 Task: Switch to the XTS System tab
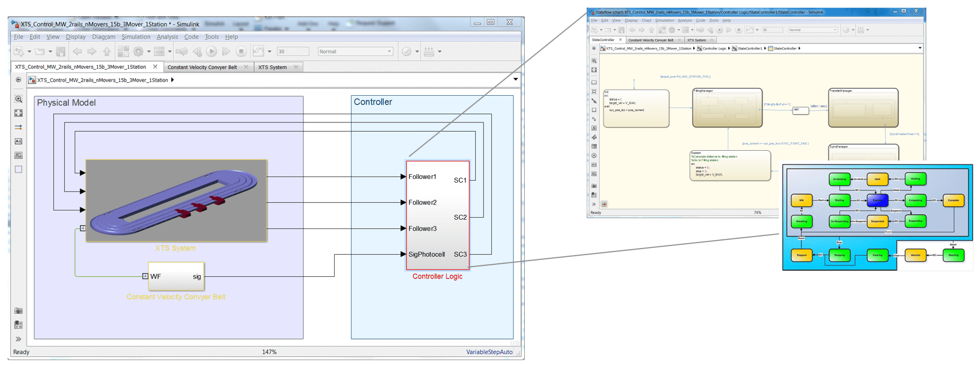[272, 67]
